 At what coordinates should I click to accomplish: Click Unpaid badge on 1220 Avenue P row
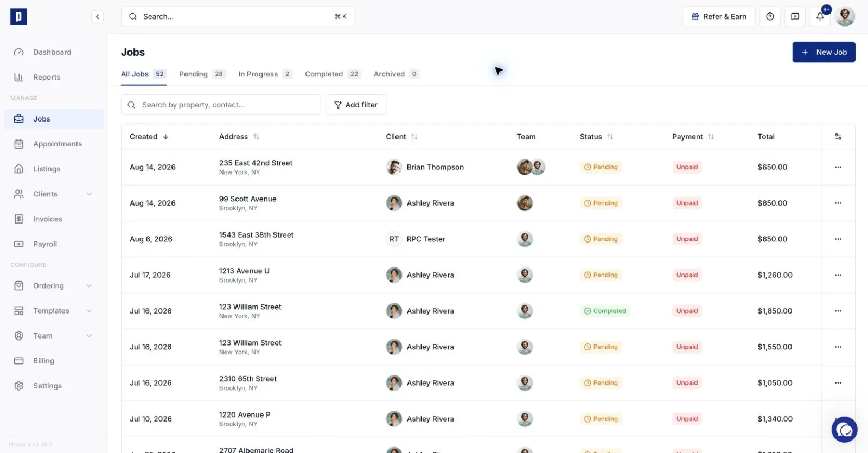[x=687, y=419]
